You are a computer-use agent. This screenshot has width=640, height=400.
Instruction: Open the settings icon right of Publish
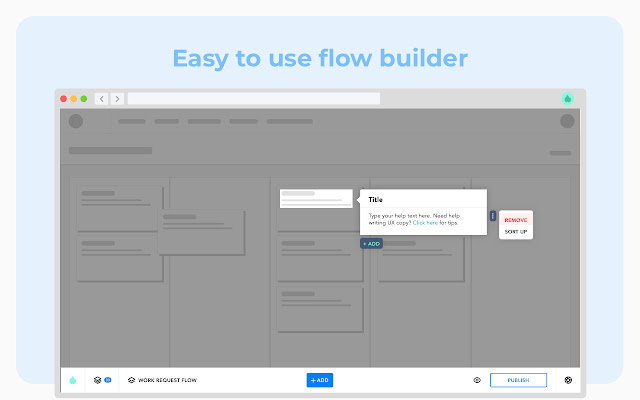pos(568,380)
